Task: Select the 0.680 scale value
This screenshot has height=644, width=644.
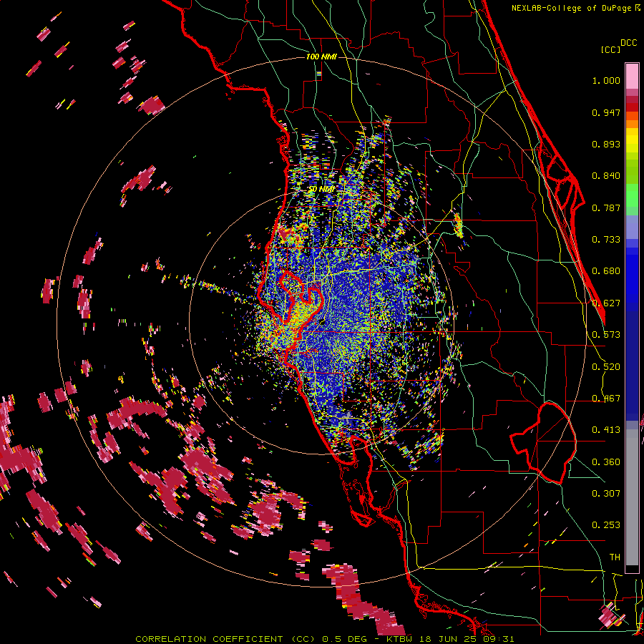Action: point(606,271)
